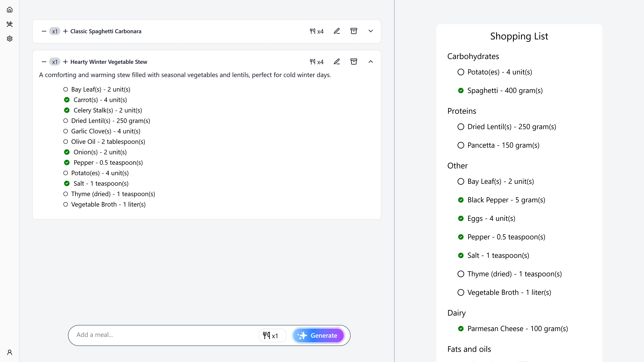Screen dimensions: 644x362
Task: Archive the Classic Spaghetti Carbonara meal
Action: click(x=354, y=31)
